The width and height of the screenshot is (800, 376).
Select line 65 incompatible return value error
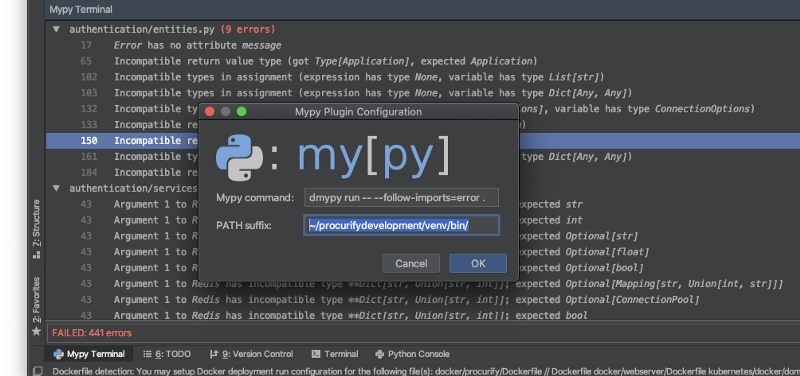tap(423, 61)
